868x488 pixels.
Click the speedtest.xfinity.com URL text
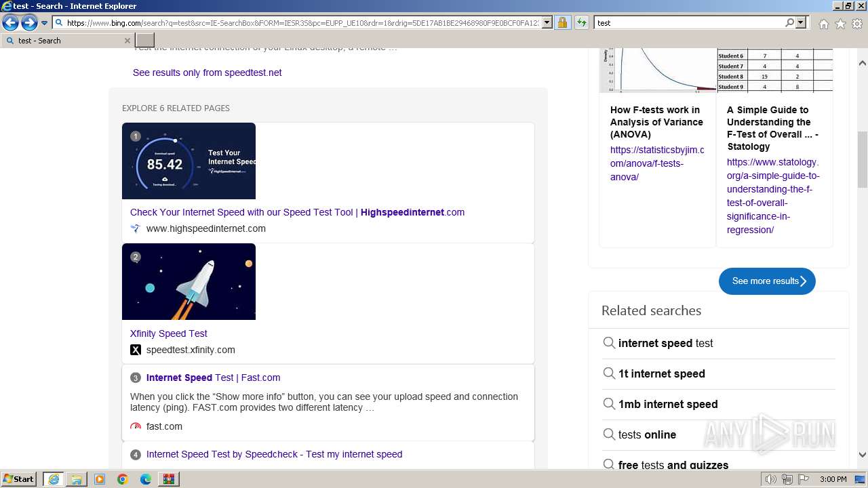pyautogui.click(x=191, y=350)
